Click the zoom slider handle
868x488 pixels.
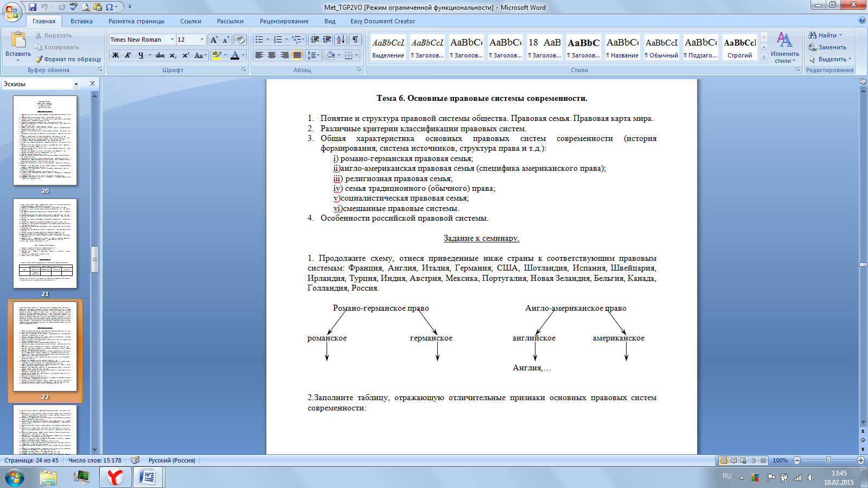tap(828, 460)
